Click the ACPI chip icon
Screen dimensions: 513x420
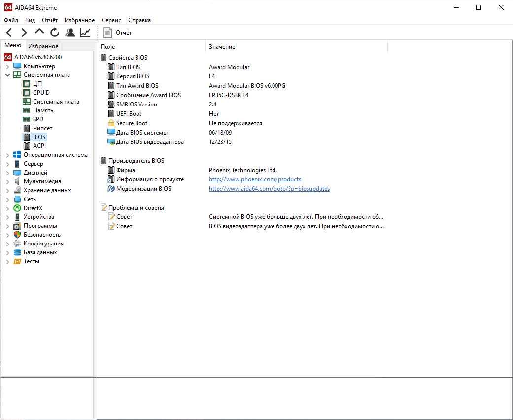point(27,146)
